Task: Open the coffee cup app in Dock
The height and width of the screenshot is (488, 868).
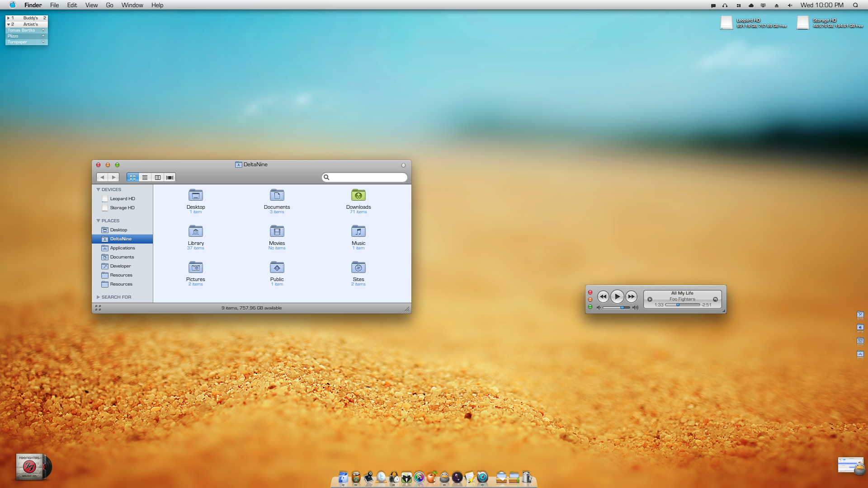Action: coord(356,477)
